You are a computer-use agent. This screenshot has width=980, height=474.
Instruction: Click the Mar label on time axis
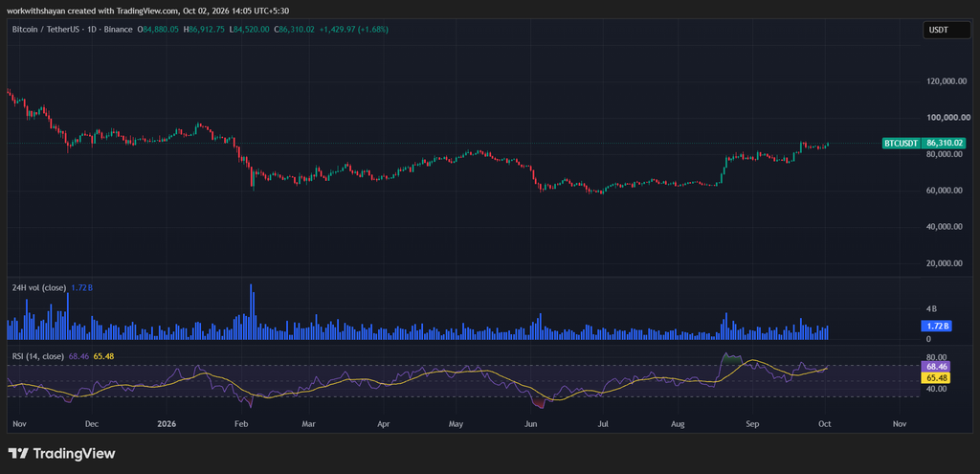click(x=308, y=424)
